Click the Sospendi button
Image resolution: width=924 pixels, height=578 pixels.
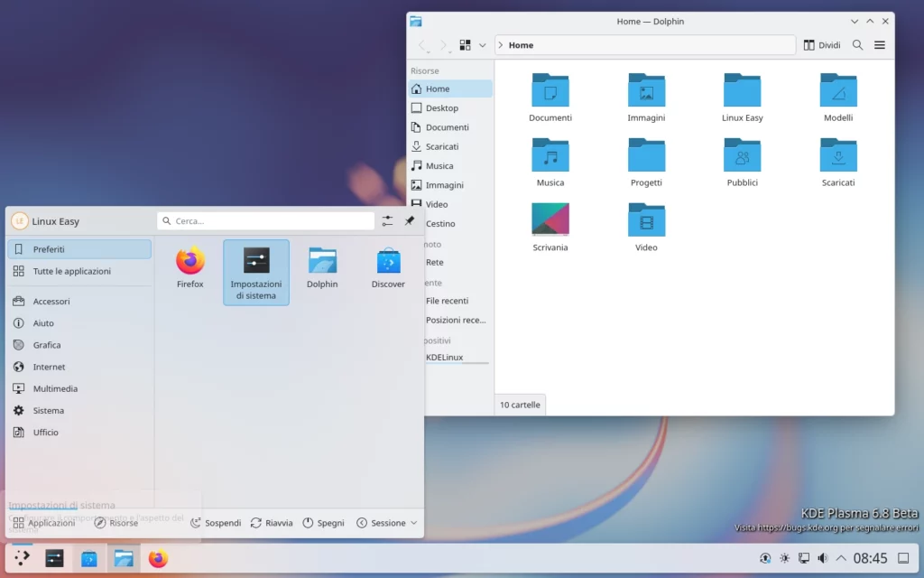click(216, 523)
